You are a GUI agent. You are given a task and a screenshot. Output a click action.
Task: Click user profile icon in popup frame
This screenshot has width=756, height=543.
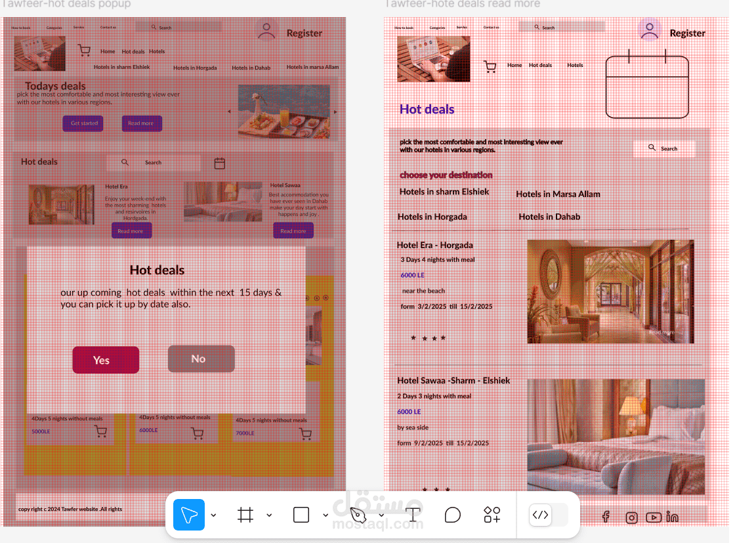point(266,31)
